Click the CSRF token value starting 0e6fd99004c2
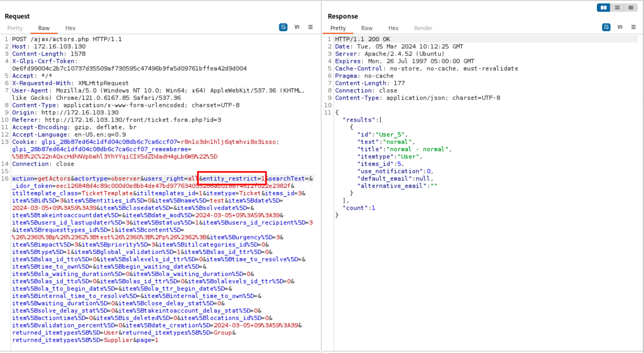The width and height of the screenshot is (644, 353). (129, 68)
